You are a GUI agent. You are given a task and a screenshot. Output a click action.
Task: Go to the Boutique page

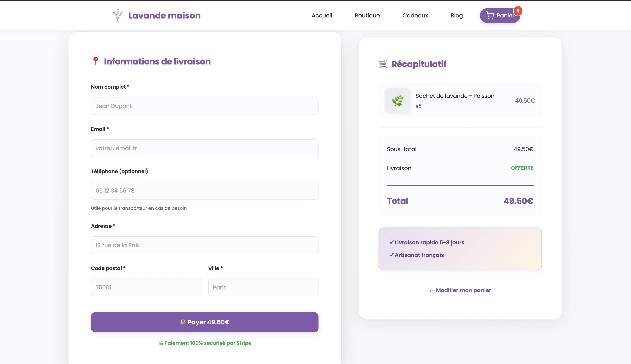coord(367,16)
